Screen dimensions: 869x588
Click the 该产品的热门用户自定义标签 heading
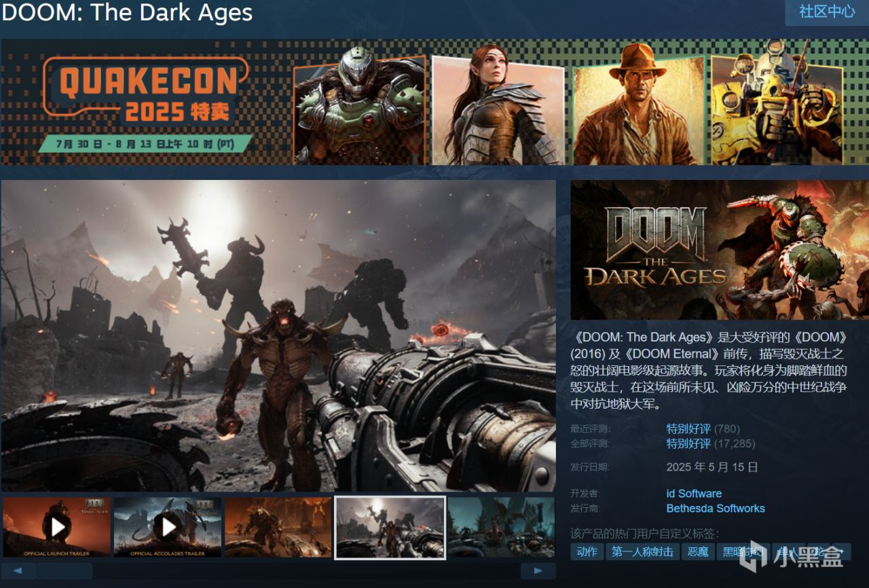644,533
